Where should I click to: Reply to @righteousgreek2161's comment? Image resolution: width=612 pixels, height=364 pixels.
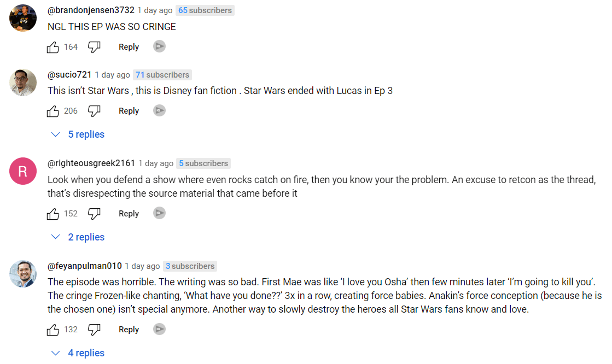(x=129, y=214)
